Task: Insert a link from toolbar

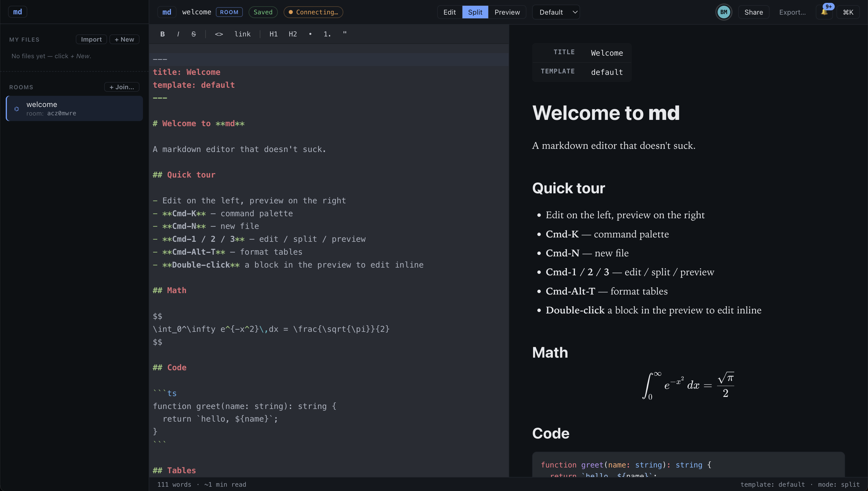Action: pyautogui.click(x=242, y=34)
